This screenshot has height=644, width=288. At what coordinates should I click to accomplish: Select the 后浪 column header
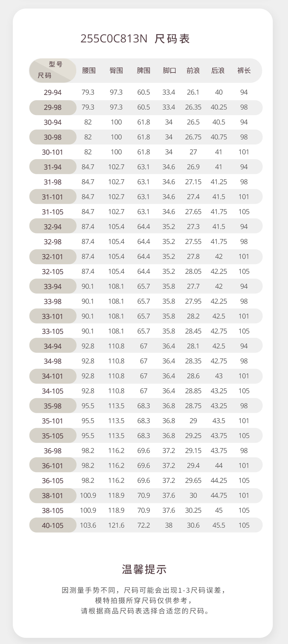pos(218,71)
